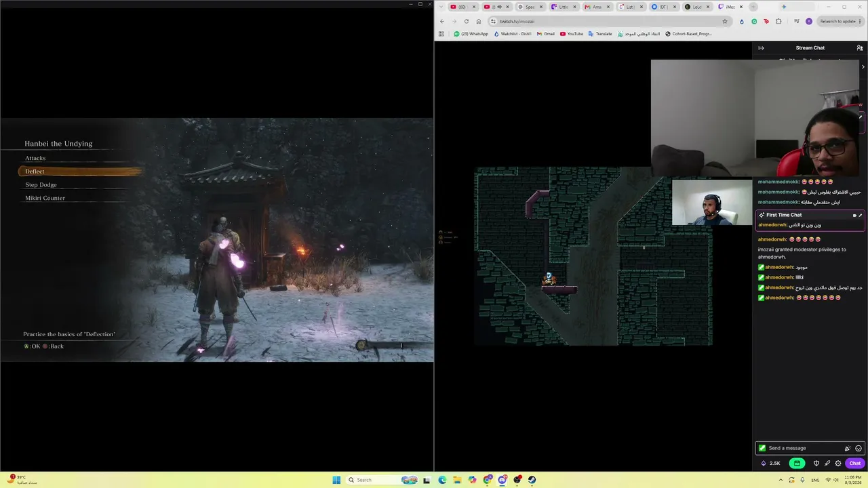
Task: Open the Cohort-Based Program bookmark
Action: [x=688, y=34]
